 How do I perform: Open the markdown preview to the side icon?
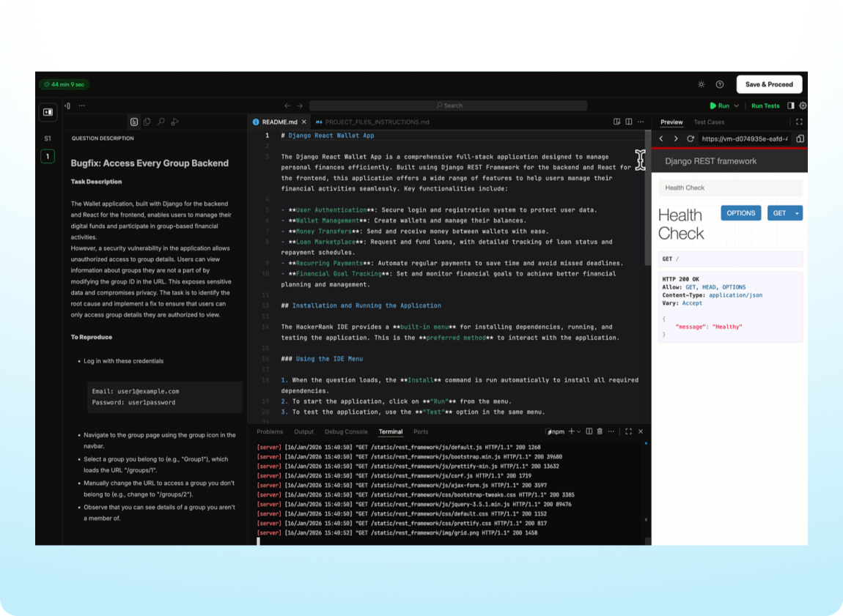616,122
